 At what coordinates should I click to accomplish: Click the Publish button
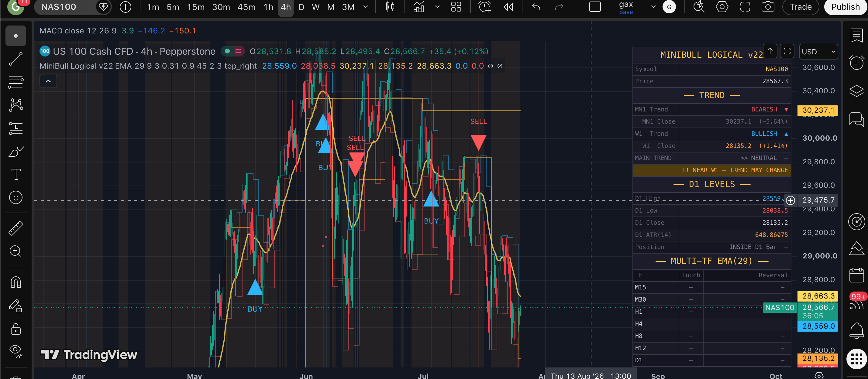(x=845, y=7)
